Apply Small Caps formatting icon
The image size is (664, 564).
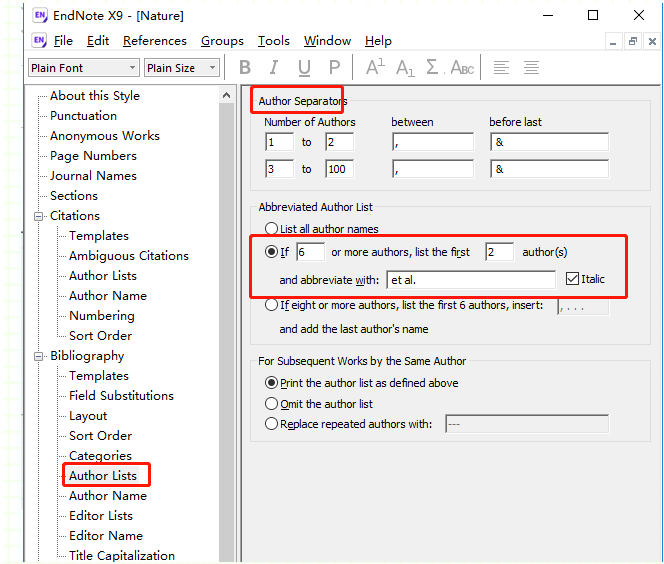[462, 67]
